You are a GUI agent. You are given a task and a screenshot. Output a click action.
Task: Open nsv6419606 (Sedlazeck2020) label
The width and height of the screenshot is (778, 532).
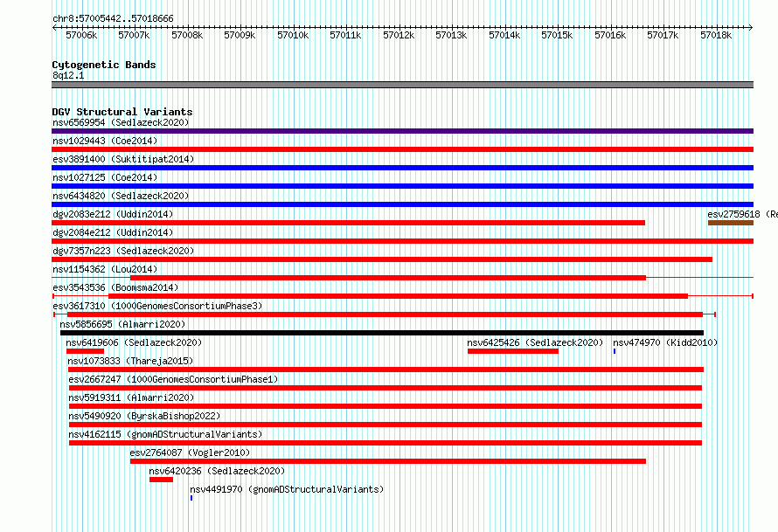click(x=134, y=342)
